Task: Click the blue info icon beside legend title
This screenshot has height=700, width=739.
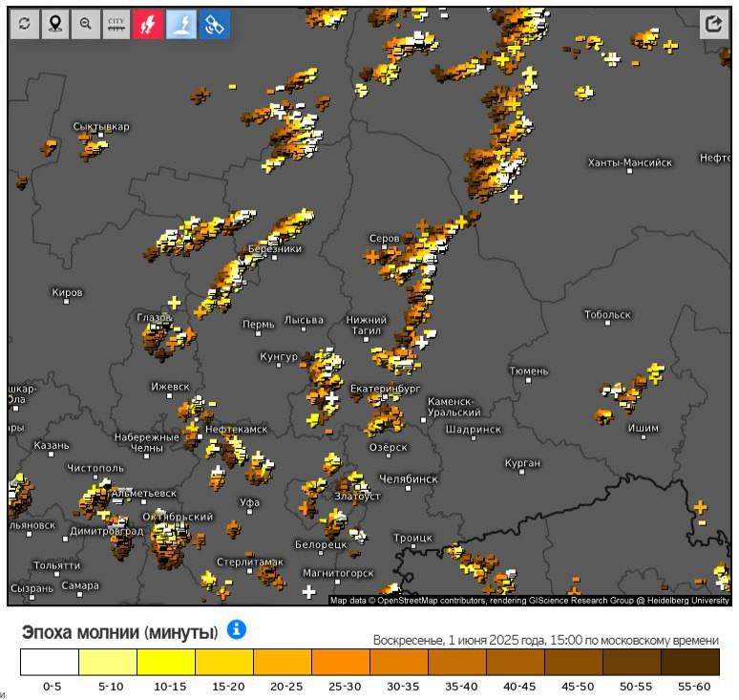Action: (237, 629)
